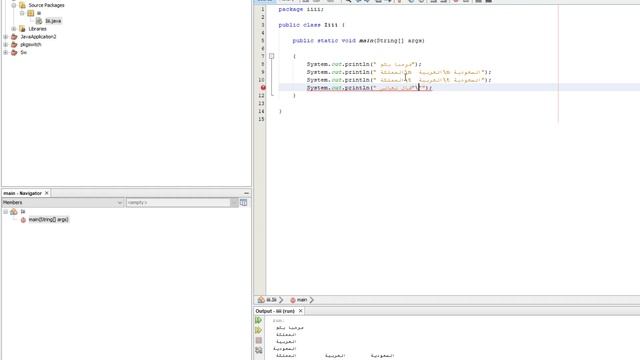640x360 pixels.
Task: Open Output panel settings icon
Action: coord(258,350)
